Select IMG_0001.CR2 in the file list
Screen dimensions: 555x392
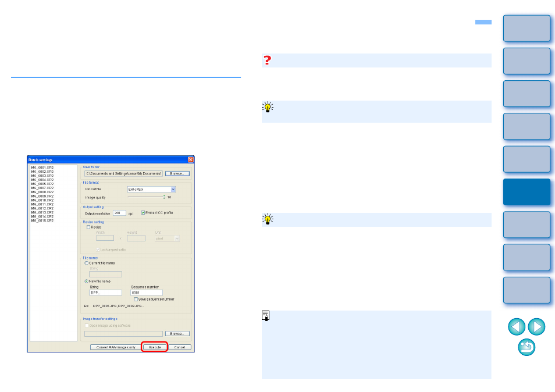click(x=42, y=168)
